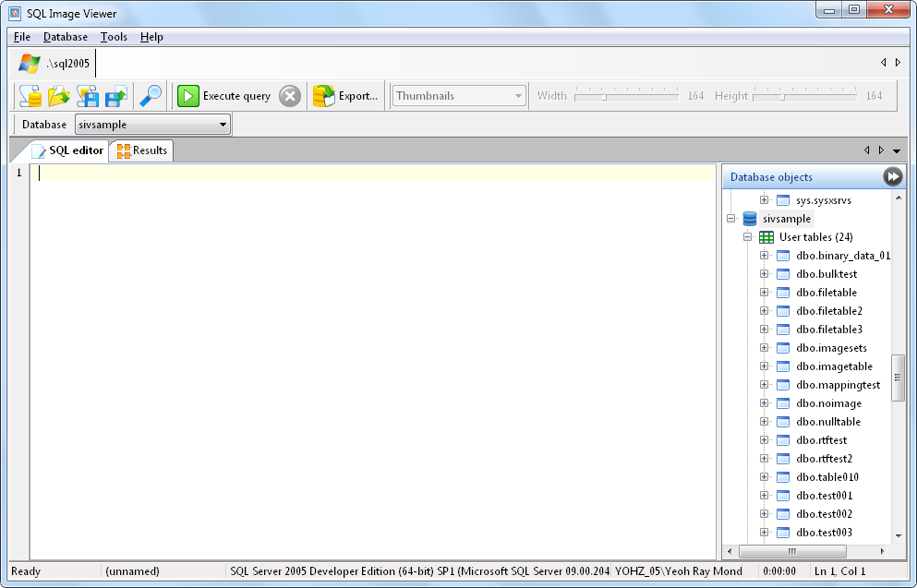Click the save-as icon with the green arrow

116,96
